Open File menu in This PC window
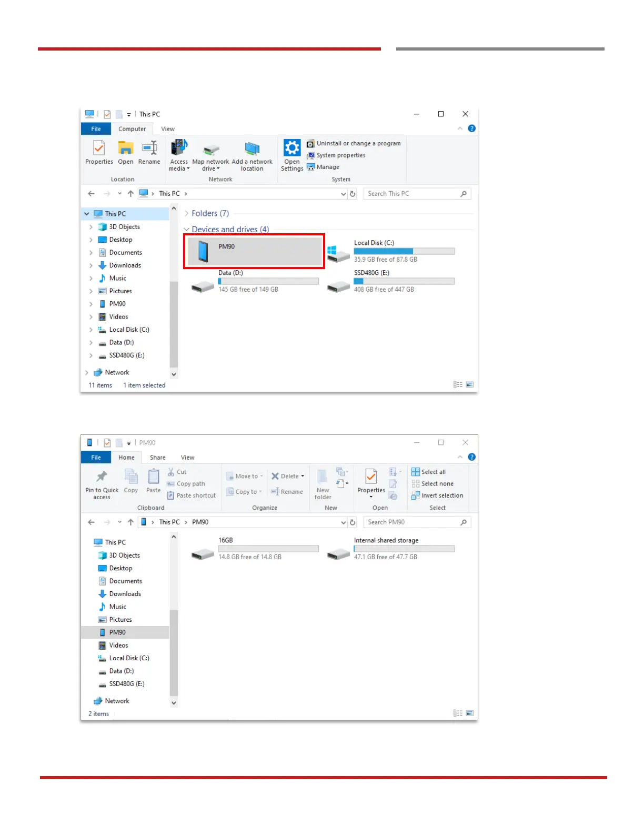This screenshot has width=644, height=834. [x=96, y=129]
